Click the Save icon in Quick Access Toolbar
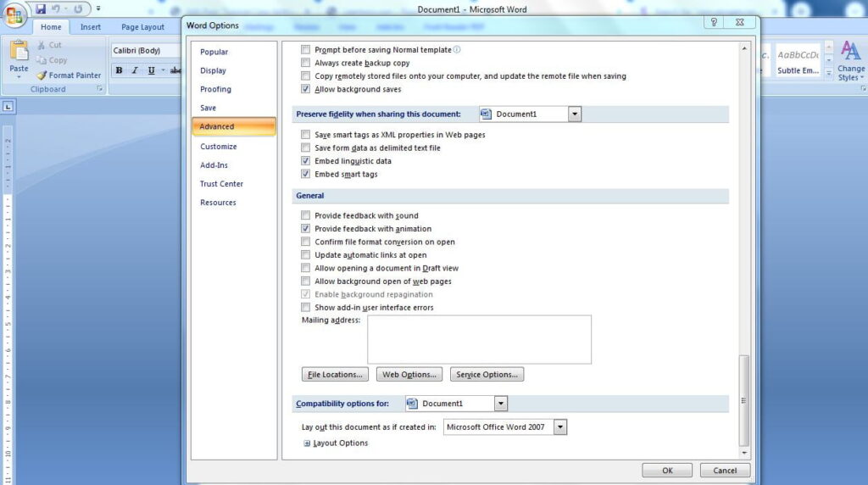The height and width of the screenshot is (485, 868). point(41,8)
